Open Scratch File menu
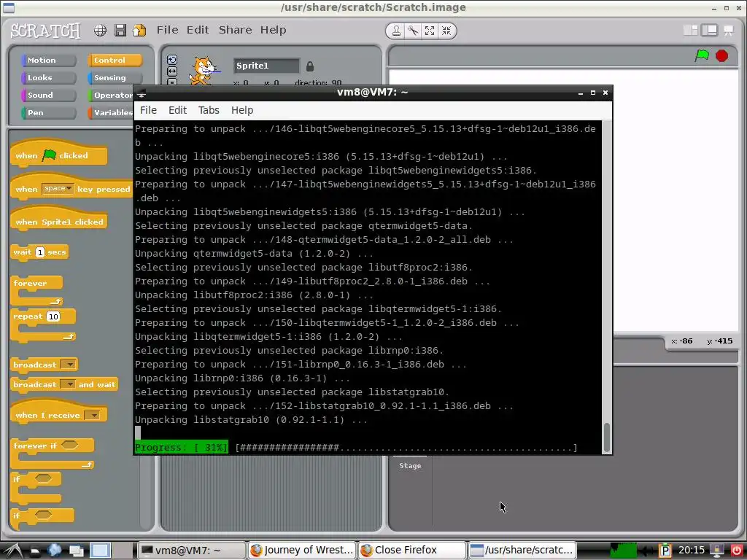This screenshot has width=747, height=560. coord(167,30)
